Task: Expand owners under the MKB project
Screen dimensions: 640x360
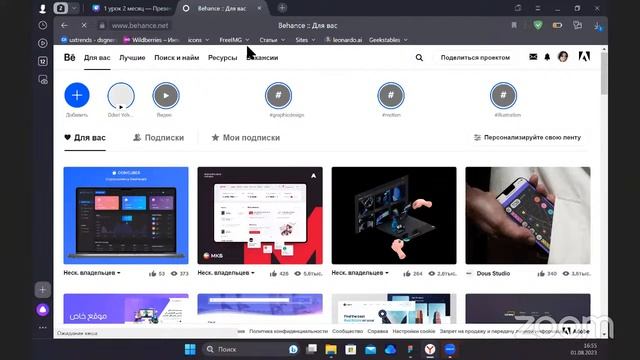Action: coord(226,273)
